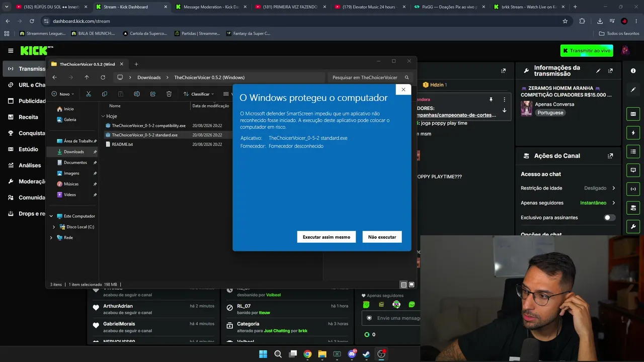Open Restrição de idade setting chevron

(613, 188)
